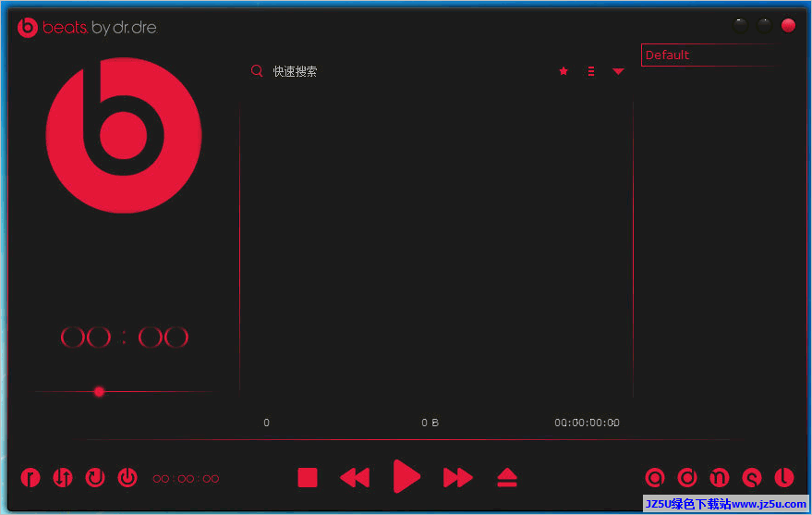Click the large Beats album art logo
Viewport: 812px width, 515px height.
[x=124, y=135]
